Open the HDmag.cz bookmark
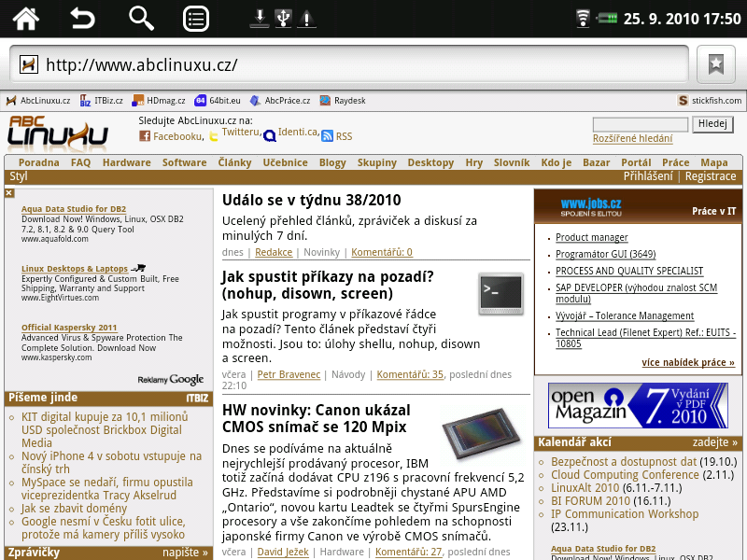Viewport: 747px width, 560px height. click(x=159, y=101)
